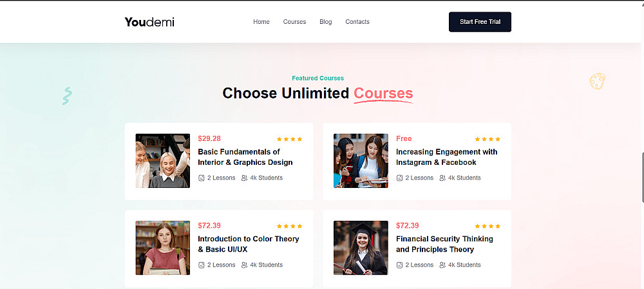
Task: Open the Blog page
Action: 326,22
